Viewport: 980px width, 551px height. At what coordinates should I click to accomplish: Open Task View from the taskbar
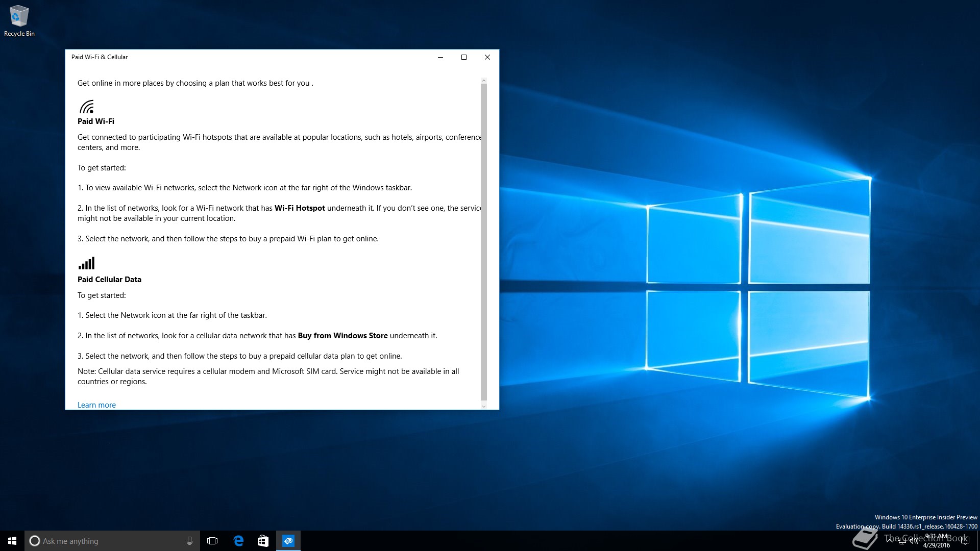[212, 541]
